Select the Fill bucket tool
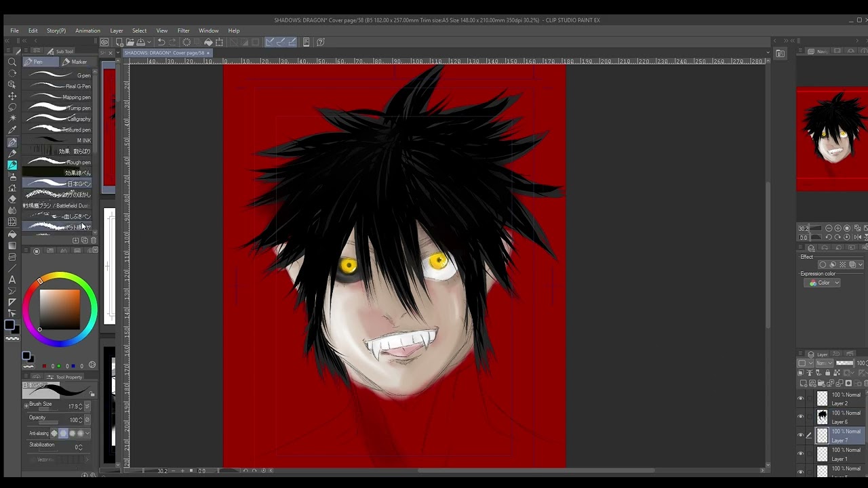The height and width of the screenshot is (488, 868). (12, 234)
